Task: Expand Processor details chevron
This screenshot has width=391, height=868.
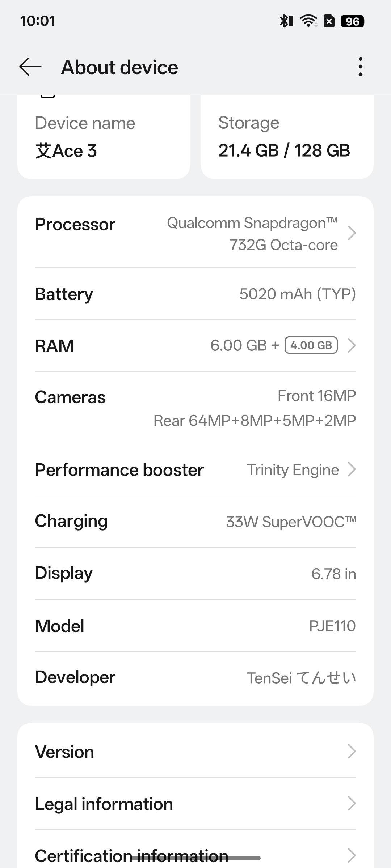Action: point(351,233)
